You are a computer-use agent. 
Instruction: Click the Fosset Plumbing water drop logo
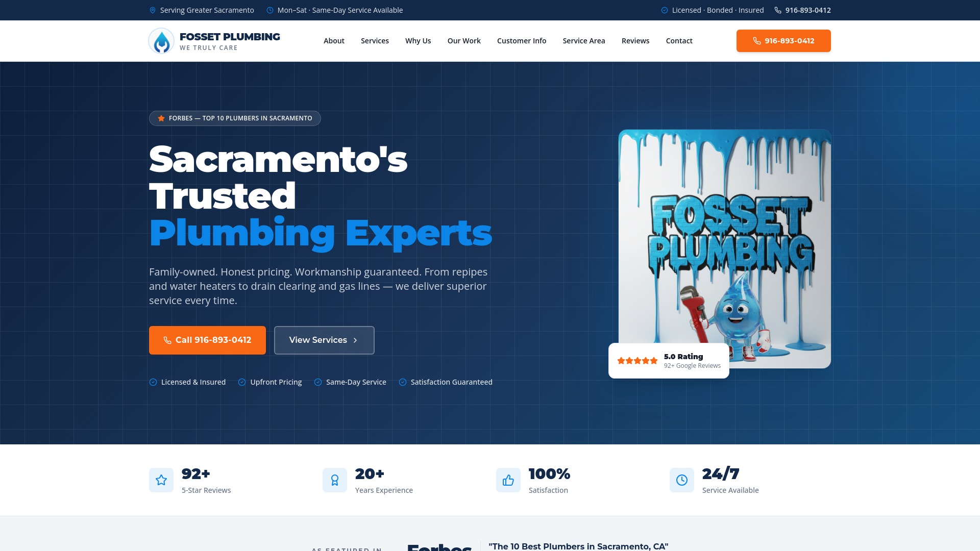click(x=161, y=41)
